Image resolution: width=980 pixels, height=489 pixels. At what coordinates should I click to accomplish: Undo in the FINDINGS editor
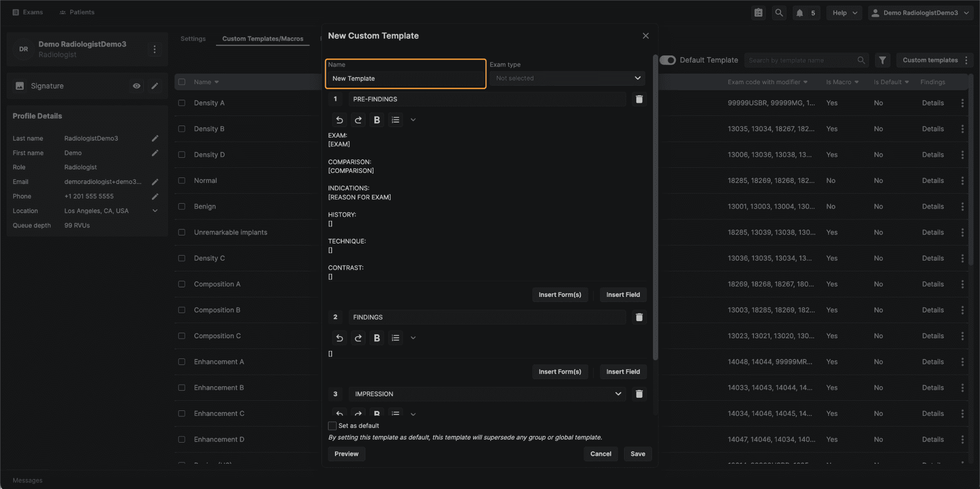[x=340, y=338]
